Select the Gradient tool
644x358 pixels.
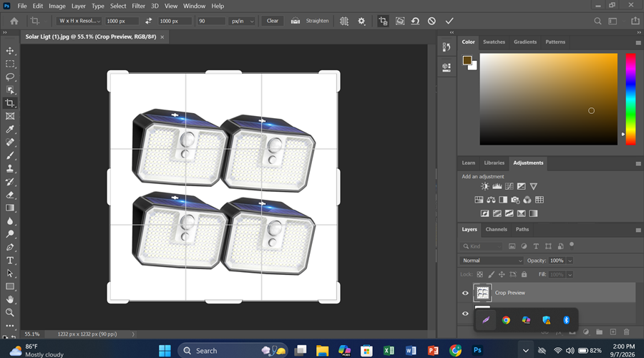[10, 208]
